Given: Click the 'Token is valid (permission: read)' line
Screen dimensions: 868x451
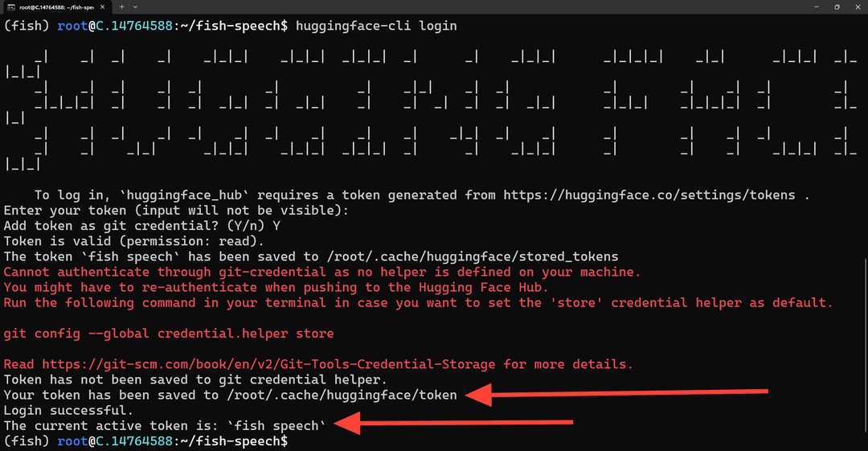Looking at the screenshot, I should [134, 241].
